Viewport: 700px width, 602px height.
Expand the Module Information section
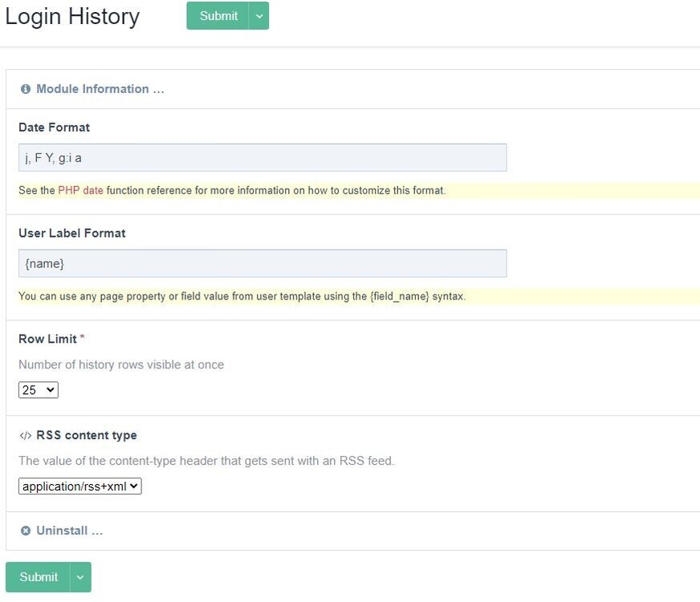click(x=100, y=89)
